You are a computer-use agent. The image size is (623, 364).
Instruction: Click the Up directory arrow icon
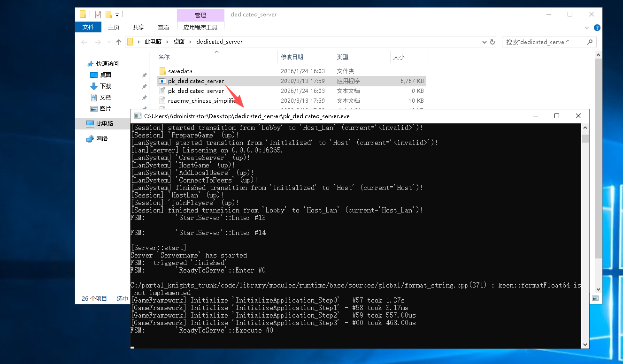[x=119, y=42]
